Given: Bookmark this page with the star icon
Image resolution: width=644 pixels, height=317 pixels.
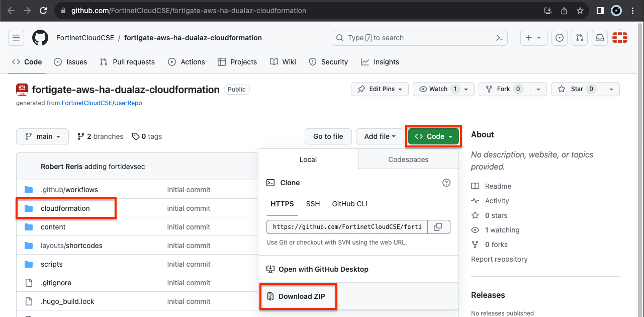Looking at the screenshot, I should pyautogui.click(x=580, y=11).
